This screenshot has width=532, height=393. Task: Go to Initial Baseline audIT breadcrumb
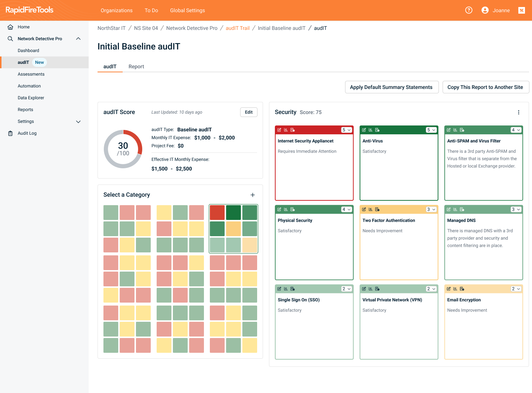pos(282,28)
